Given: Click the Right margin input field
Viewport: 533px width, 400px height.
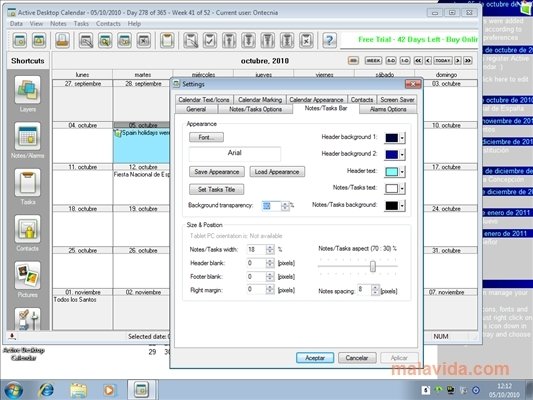Looking at the screenshot, I should pos(257,290).
